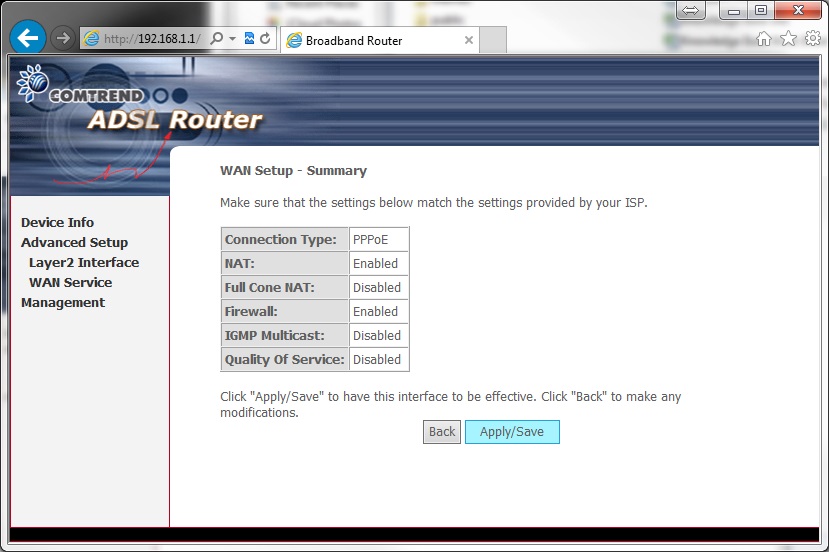The image size is (829, 552).
Task: Click the compatibility view icon
Action: point(249,38)
